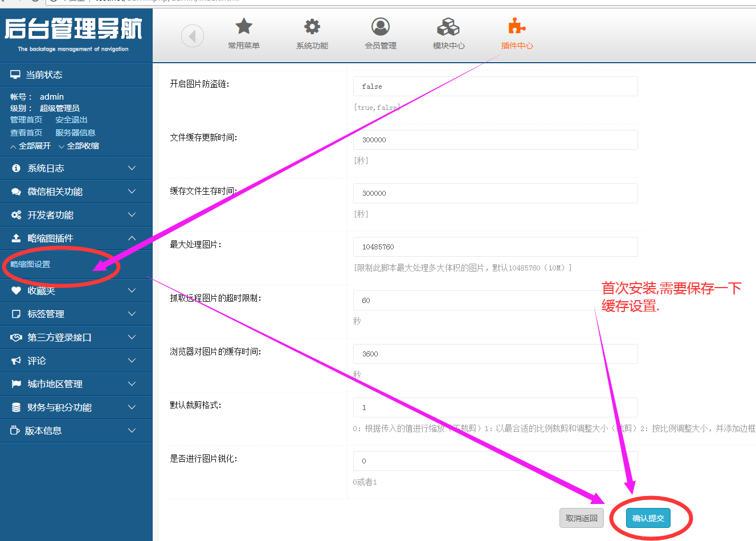Open the 略缩图设置 menu item
The width and height of the screenshot is (756, 541).
[x=31, y=264]
